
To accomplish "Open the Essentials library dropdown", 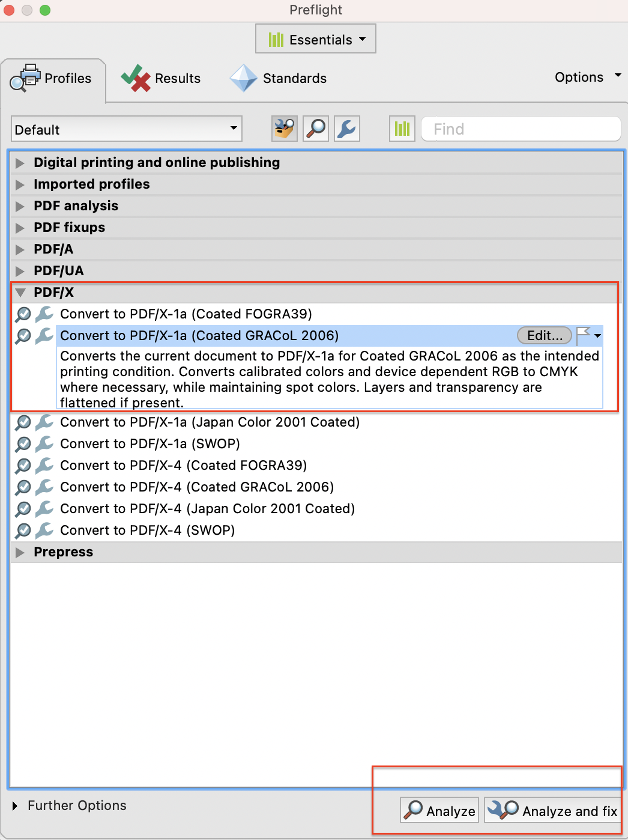I will (x=316, y=39).
